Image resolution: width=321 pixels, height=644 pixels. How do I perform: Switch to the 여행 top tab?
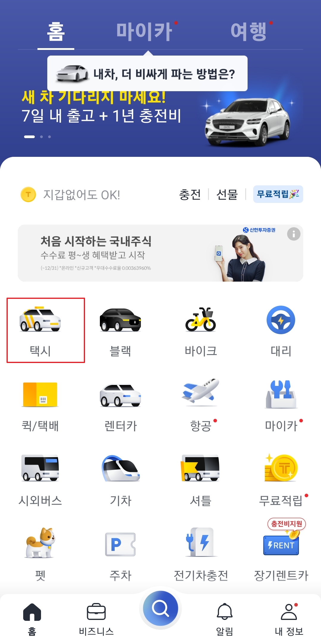249,31
